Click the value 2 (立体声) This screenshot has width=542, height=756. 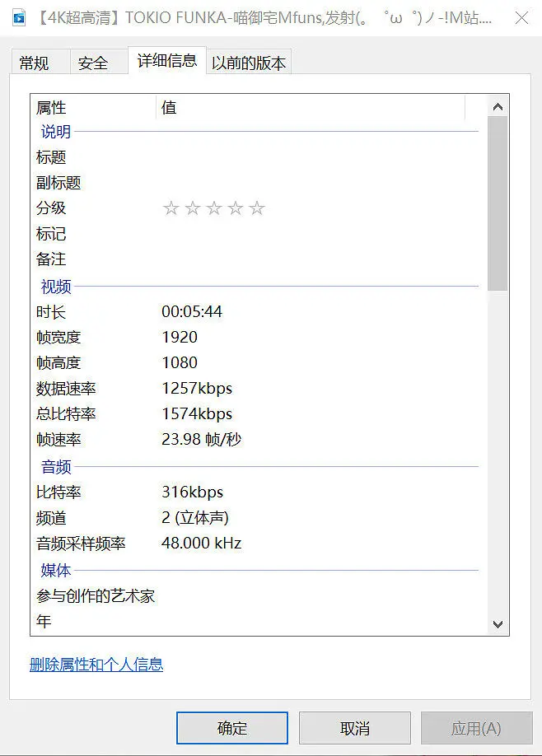click(x=195, y=518)
